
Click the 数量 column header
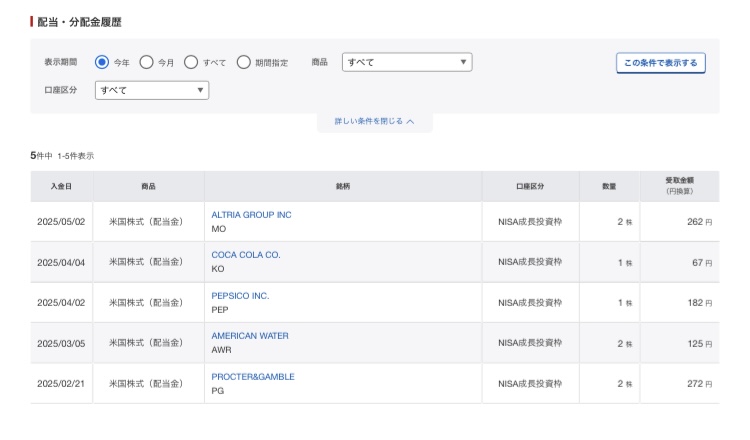609,186
